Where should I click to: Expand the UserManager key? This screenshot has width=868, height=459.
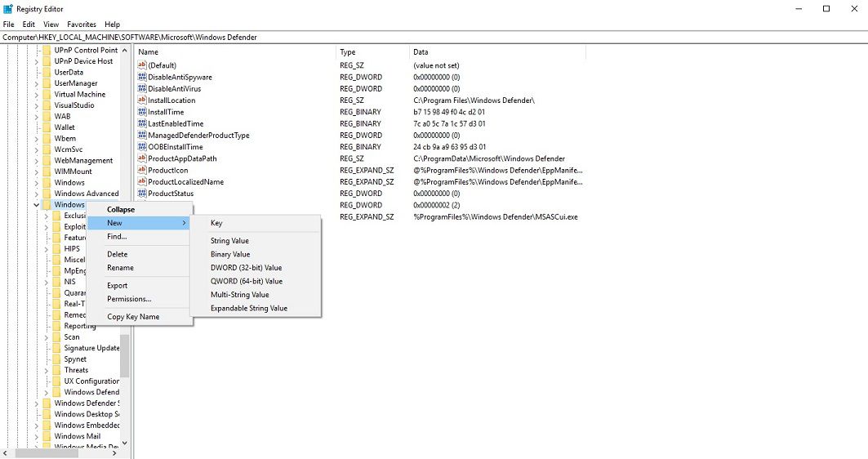coord(37,83)
